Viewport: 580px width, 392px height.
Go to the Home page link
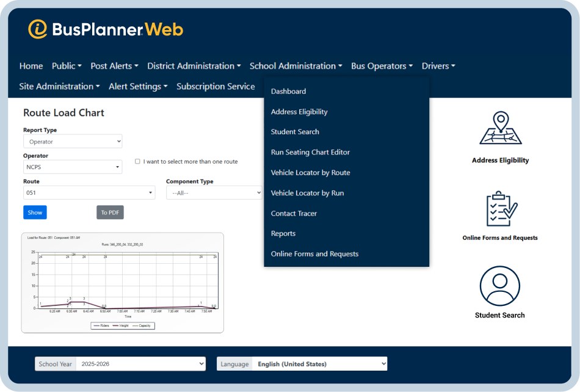pos(31,66)
